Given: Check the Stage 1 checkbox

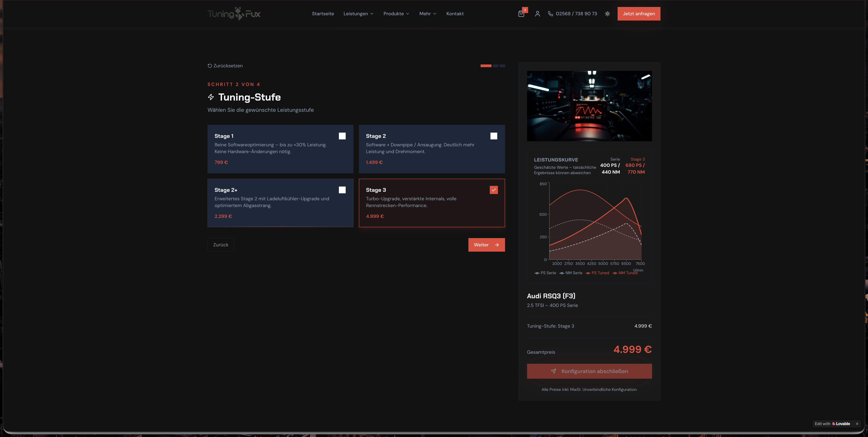Looking at the screenshot, I should 342,136.
